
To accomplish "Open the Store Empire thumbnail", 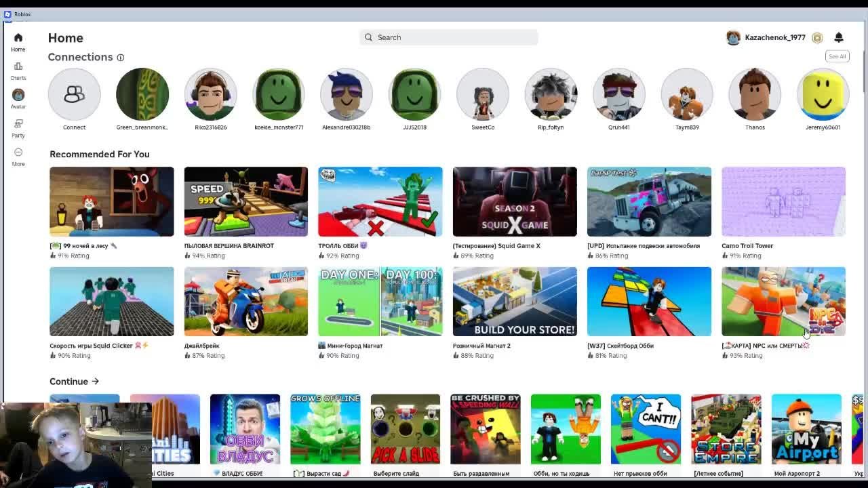I will pyautogui.click(x=726, y=429).
